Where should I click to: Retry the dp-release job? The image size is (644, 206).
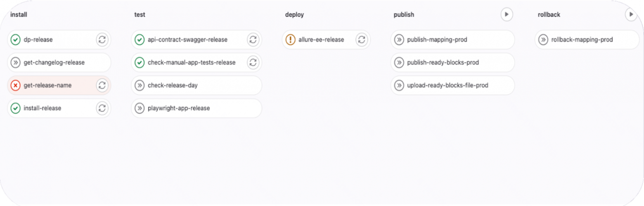click(102, 40)
